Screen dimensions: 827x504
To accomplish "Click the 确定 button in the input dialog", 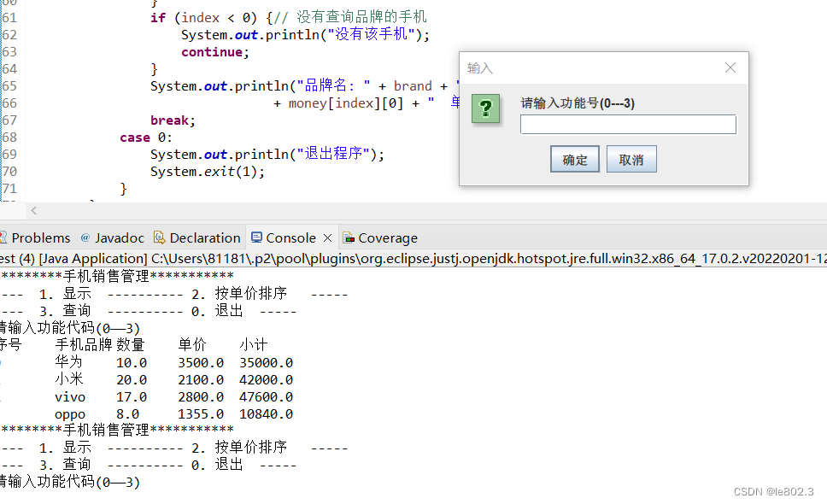I will click(574, 159).
